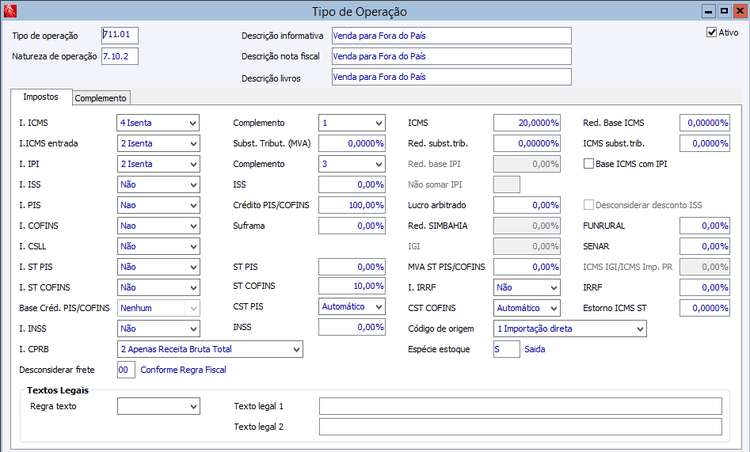This screenshot has height=452, width=750.
Task: Select the Impostos tab
Action: [x=41, y=97]
